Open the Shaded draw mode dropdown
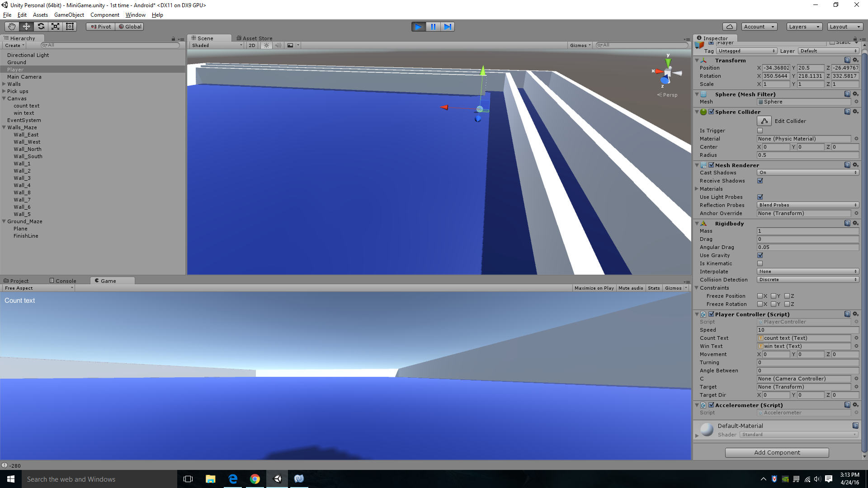This screenshot has height=488, width=868. click(217, 45)
